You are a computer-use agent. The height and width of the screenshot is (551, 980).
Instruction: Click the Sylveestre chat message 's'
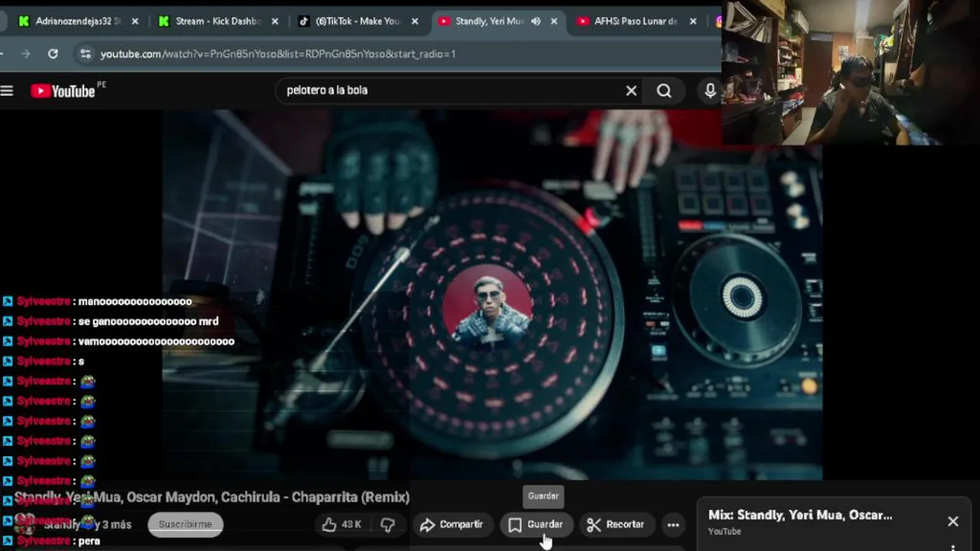tap(81, 361)
